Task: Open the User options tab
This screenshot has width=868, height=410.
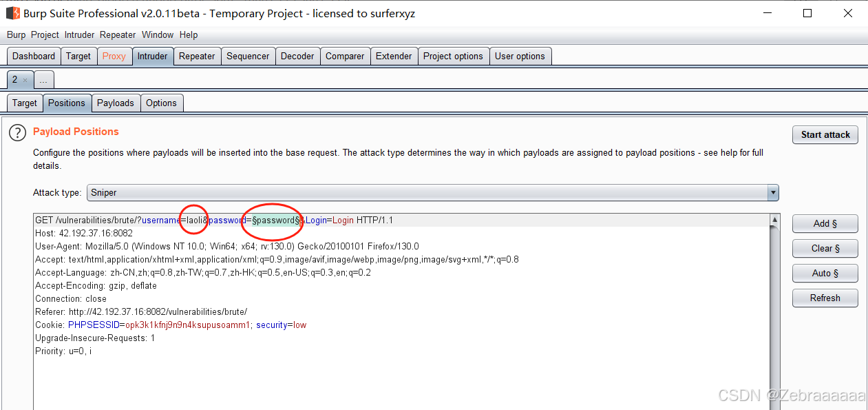Action: click(x=520, y=57)
